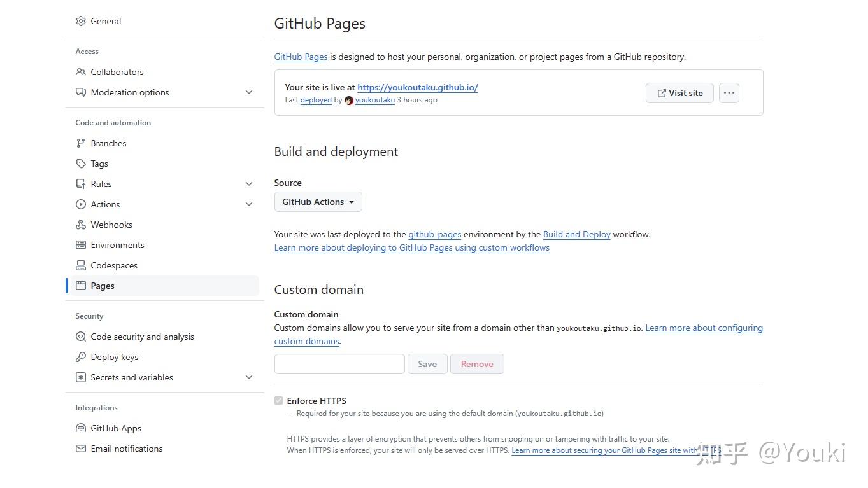
Task: Expand the Secrets and variables section
Action: [x=248, y=377]
